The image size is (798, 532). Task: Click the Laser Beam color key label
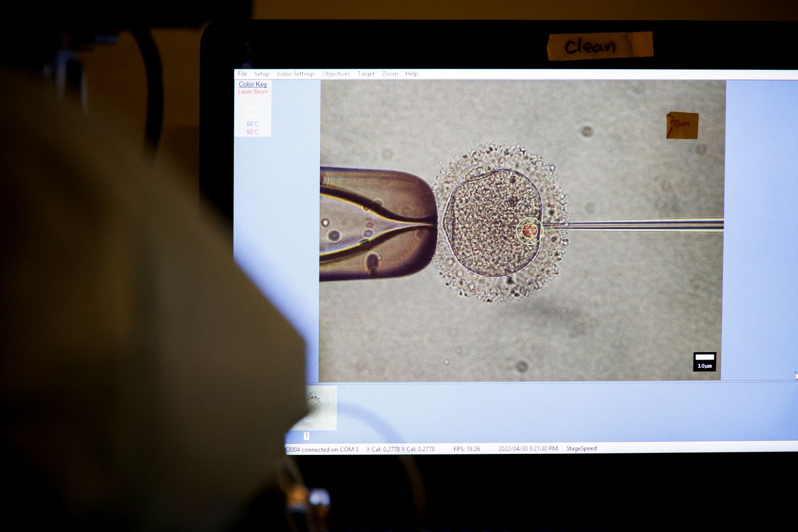coord(253,91)
